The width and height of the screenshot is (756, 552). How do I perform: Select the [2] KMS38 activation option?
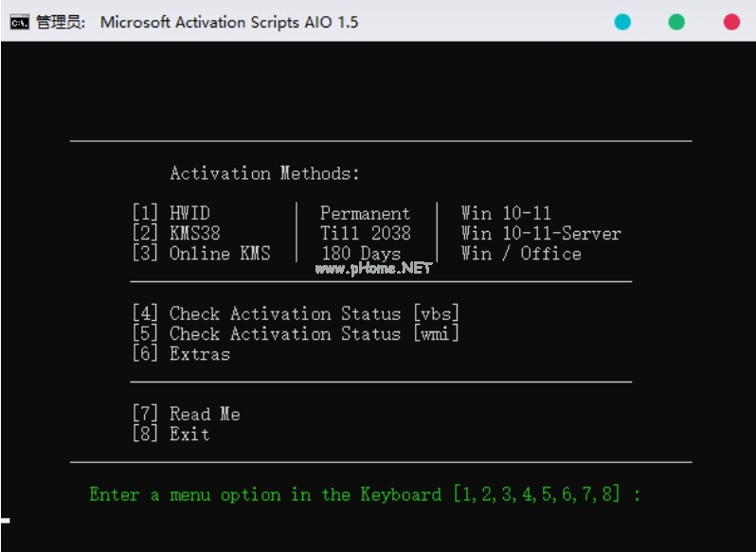tap(176, 233)
